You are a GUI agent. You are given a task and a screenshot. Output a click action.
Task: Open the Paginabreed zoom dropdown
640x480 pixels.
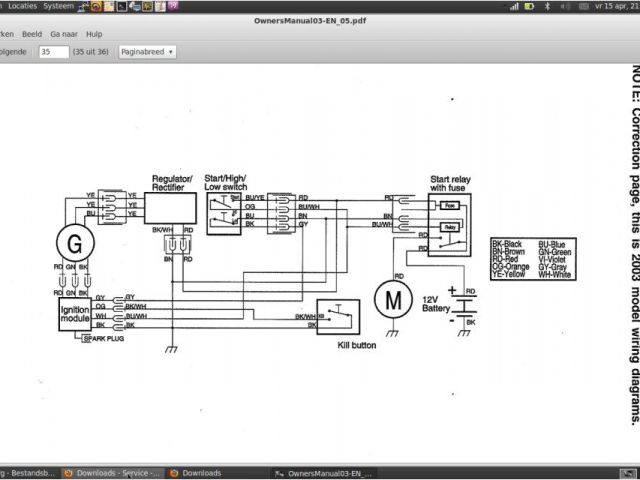click(146, 51)
